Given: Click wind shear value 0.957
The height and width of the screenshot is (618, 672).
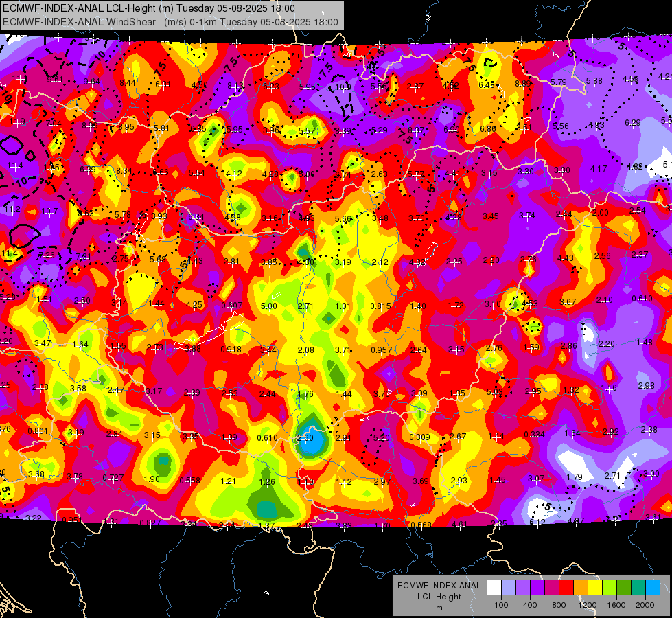Looking at the screenshot, I should click(382, 350).
